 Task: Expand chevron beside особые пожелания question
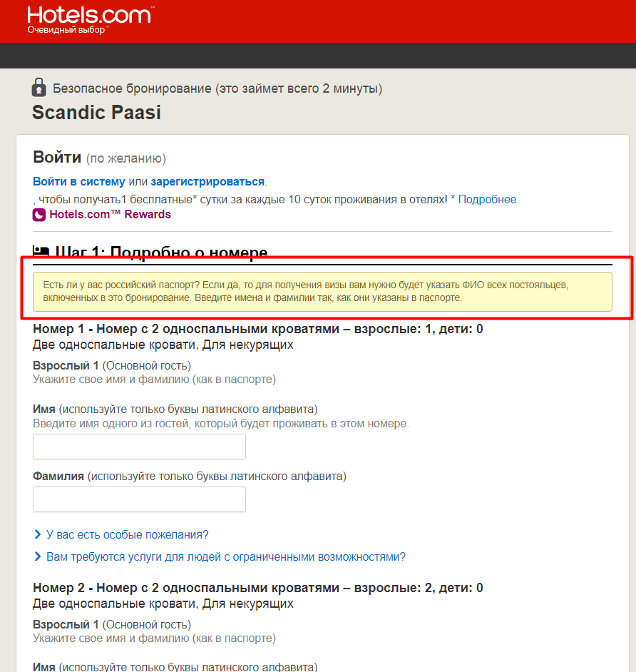click(38, 534)
